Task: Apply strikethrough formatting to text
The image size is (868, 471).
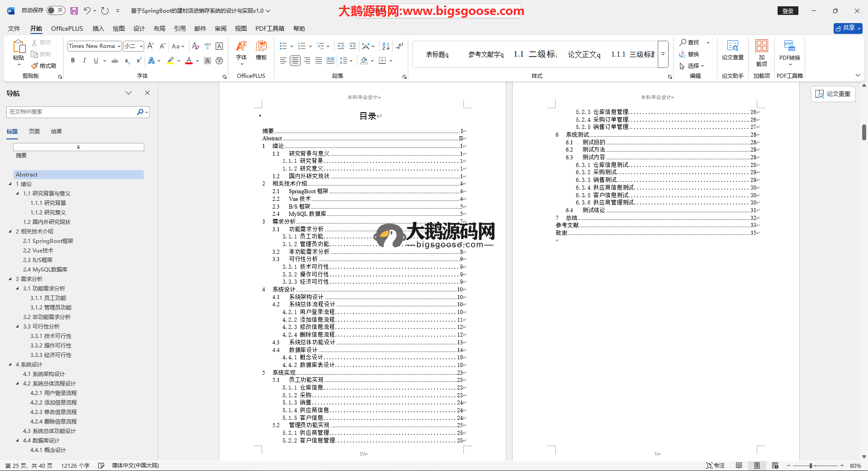Action: [x=115, y=61]
